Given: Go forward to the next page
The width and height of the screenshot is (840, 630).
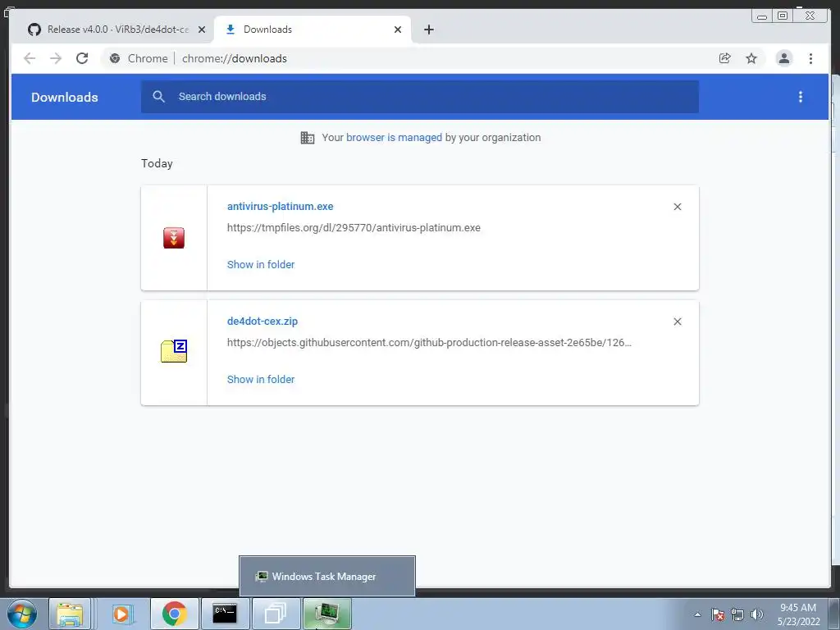Looking at the screenshot, I should pos(56,58).
